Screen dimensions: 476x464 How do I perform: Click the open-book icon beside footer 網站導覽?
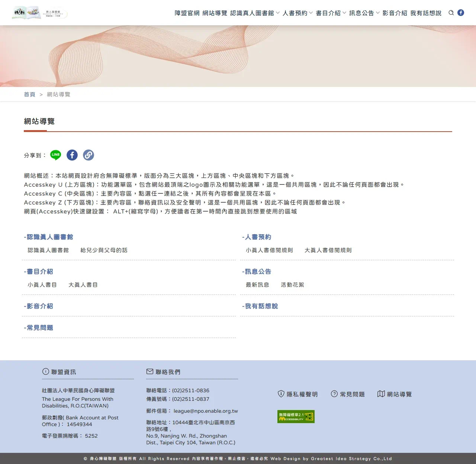pyautogui.click(x=380, y=394)
